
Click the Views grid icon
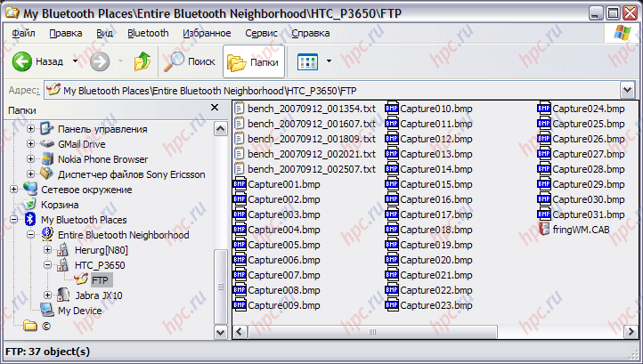[x=307, y=61]
